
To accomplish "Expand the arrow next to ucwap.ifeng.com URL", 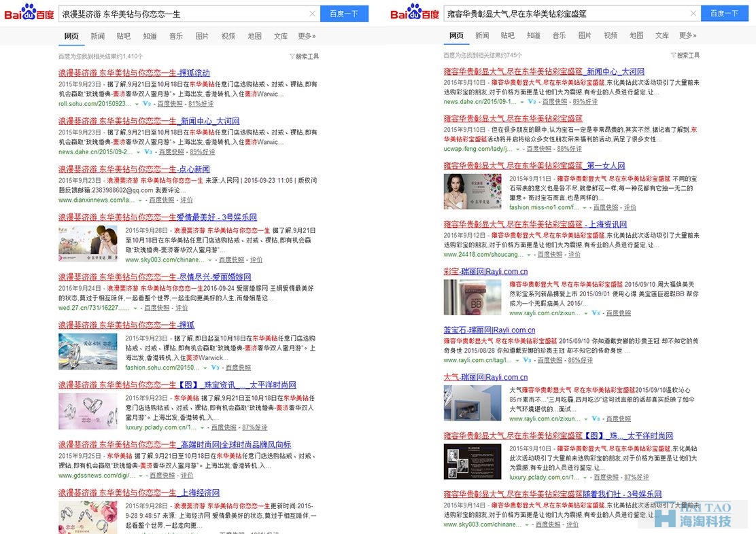I will click(518, 149).
